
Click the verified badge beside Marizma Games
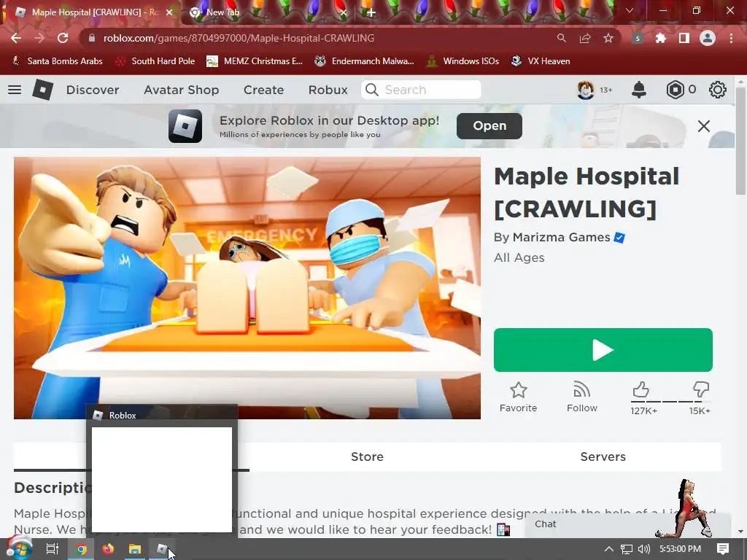[x=619, y=238]
